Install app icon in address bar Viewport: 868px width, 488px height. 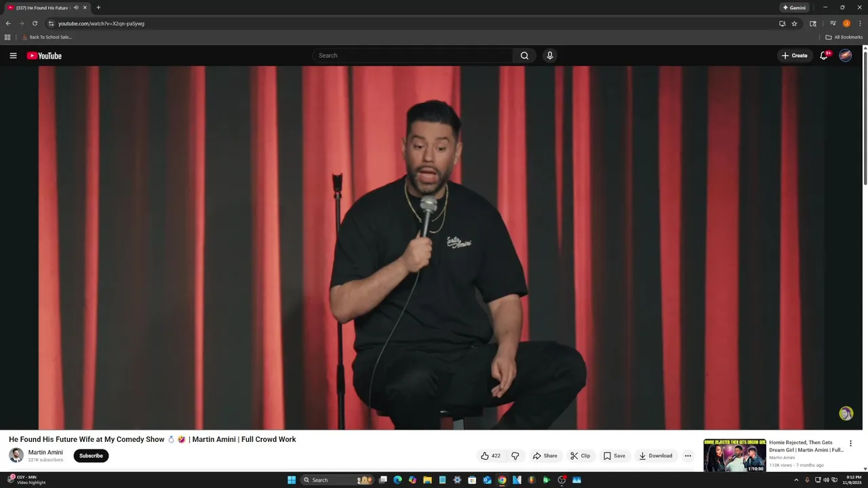click(x=782, y=23)
